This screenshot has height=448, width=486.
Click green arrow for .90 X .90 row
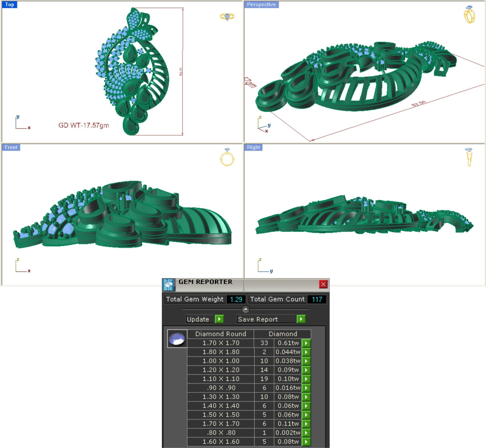(x=306, y=388)
